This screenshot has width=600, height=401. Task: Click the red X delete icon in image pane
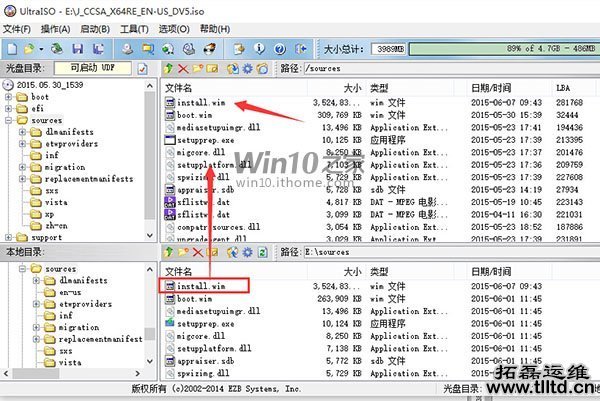point(183,68)
